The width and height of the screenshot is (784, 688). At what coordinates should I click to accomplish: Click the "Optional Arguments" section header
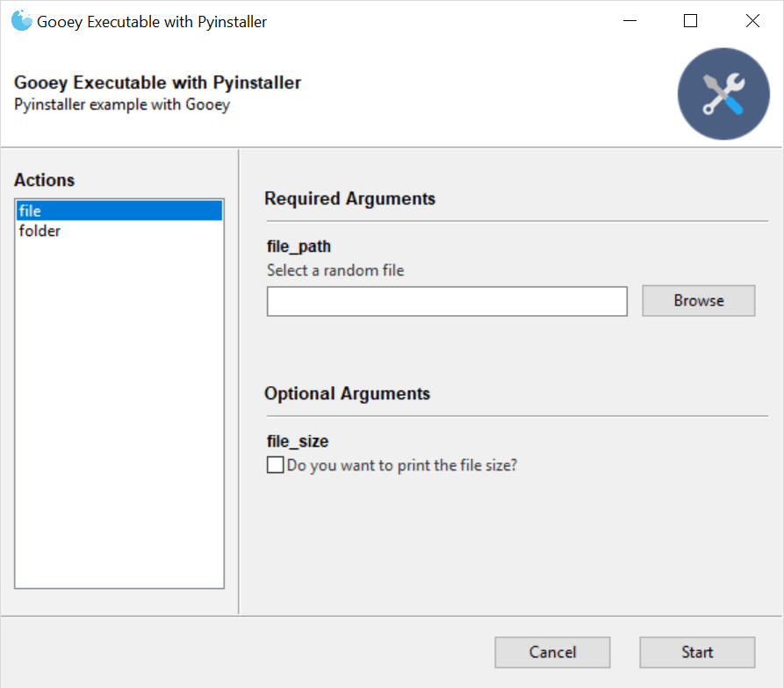tap(347, 393)
